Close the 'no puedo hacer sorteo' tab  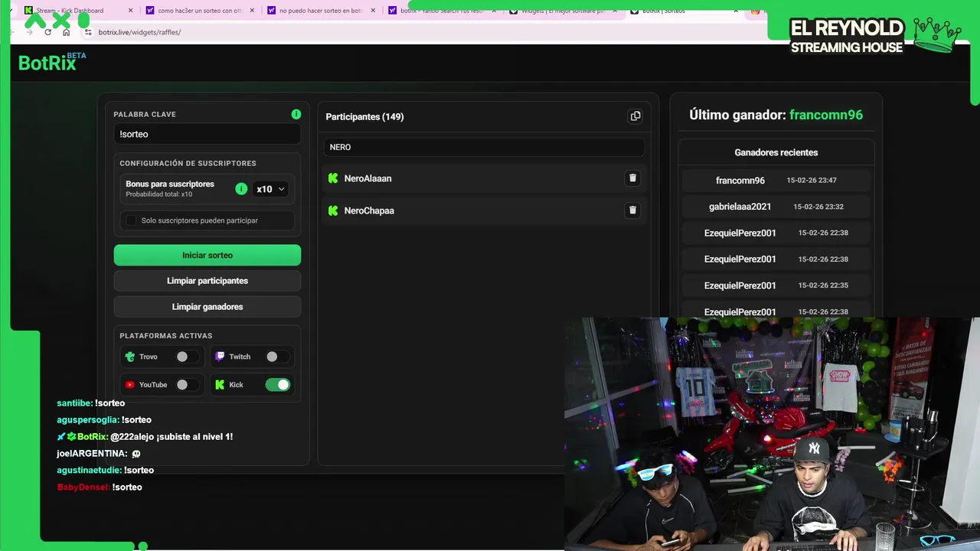pos(373,11)
